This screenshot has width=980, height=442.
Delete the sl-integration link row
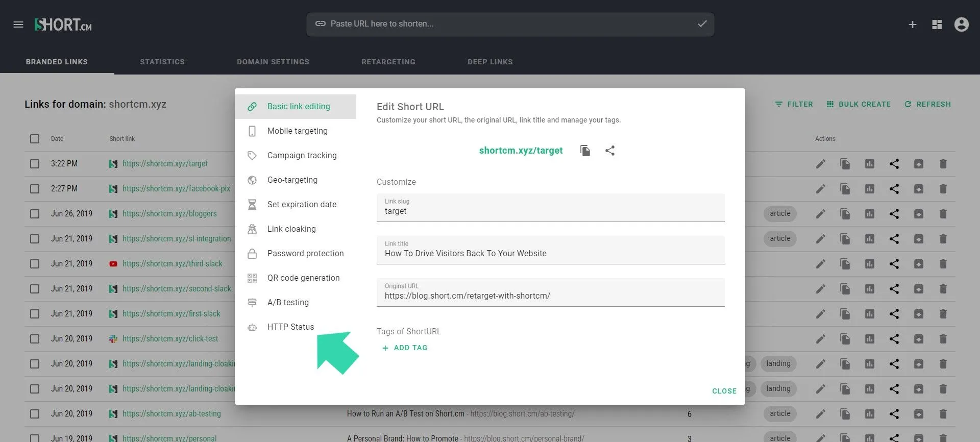click(x=943, y=239)
